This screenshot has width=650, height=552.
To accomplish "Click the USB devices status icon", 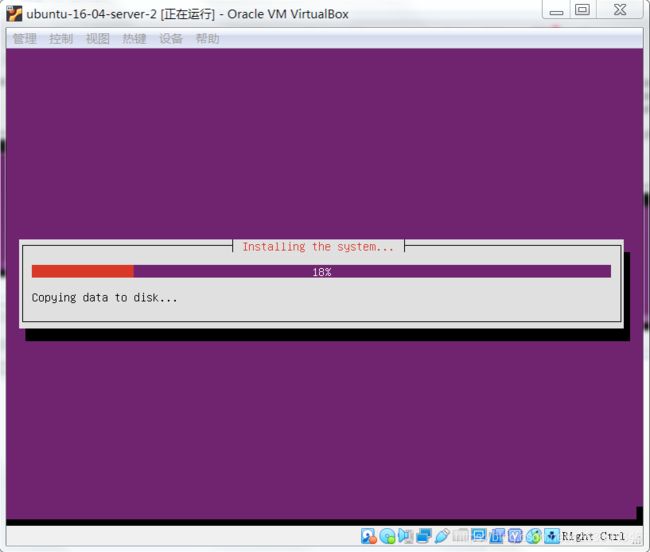I will 442,536.
